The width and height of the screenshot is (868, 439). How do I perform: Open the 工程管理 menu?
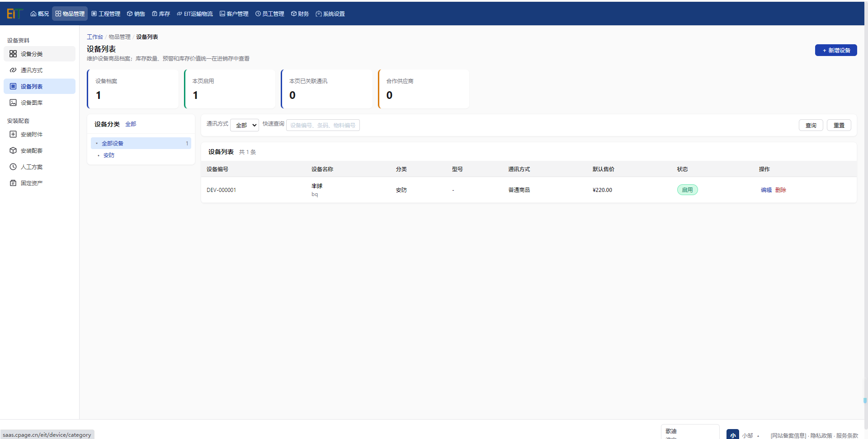[x=106, y=14]
